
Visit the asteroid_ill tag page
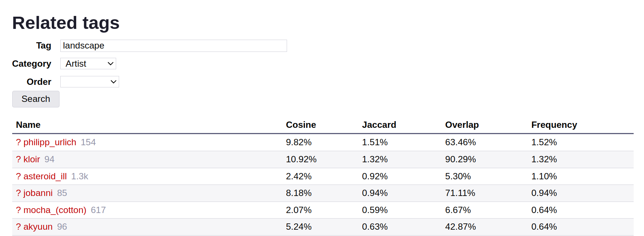tap(45, 176)
